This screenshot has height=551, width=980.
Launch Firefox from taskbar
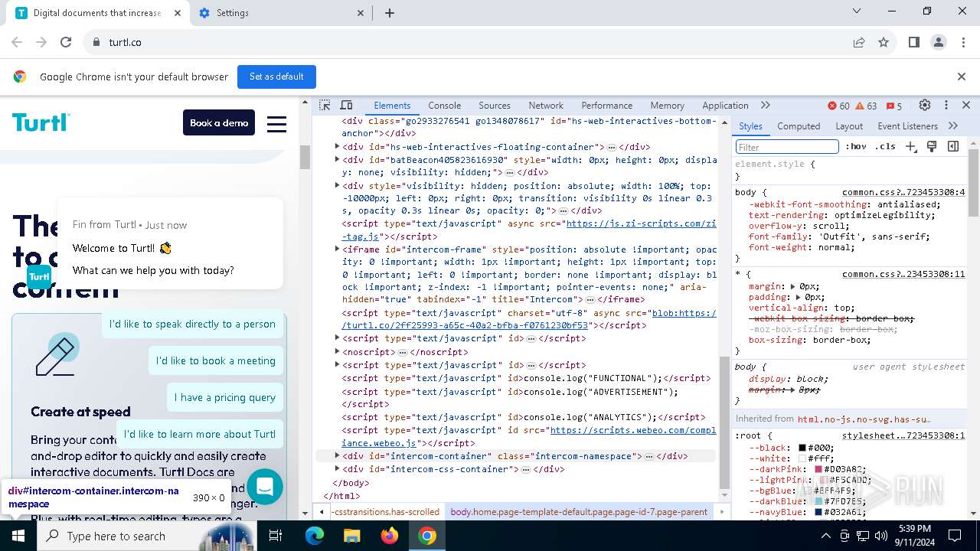coord(389,536)
